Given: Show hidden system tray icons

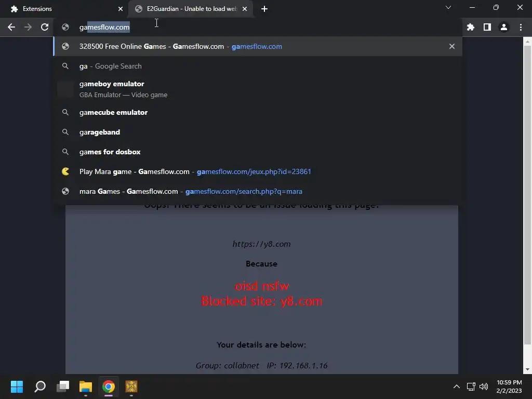Looking at the screenshot, I should pyautogui.click(x=457, y=386).
